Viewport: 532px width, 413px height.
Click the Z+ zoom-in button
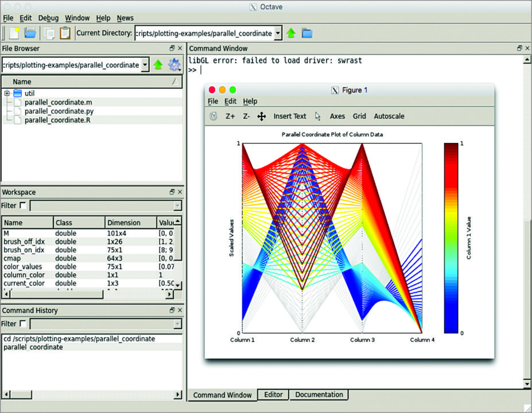(230, 116)
